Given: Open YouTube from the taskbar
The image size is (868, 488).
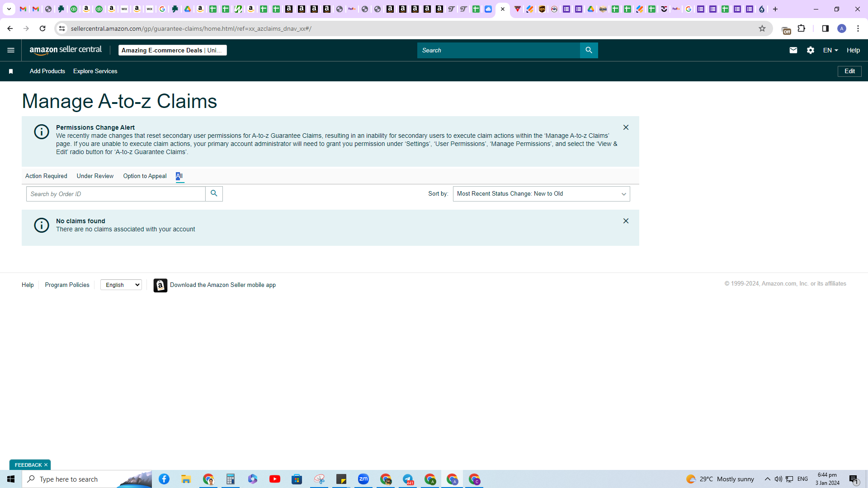Looking at the screenshot, I should [275, 479].
